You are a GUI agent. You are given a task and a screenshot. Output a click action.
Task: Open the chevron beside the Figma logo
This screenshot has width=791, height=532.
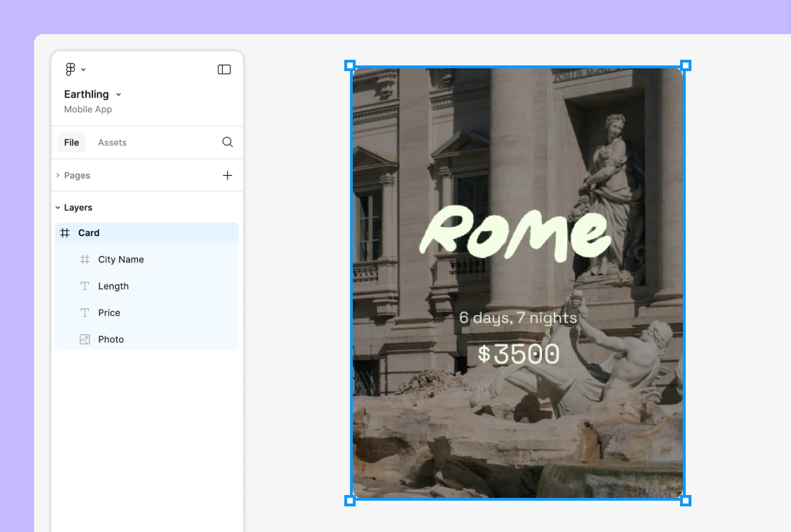[83, 70]
